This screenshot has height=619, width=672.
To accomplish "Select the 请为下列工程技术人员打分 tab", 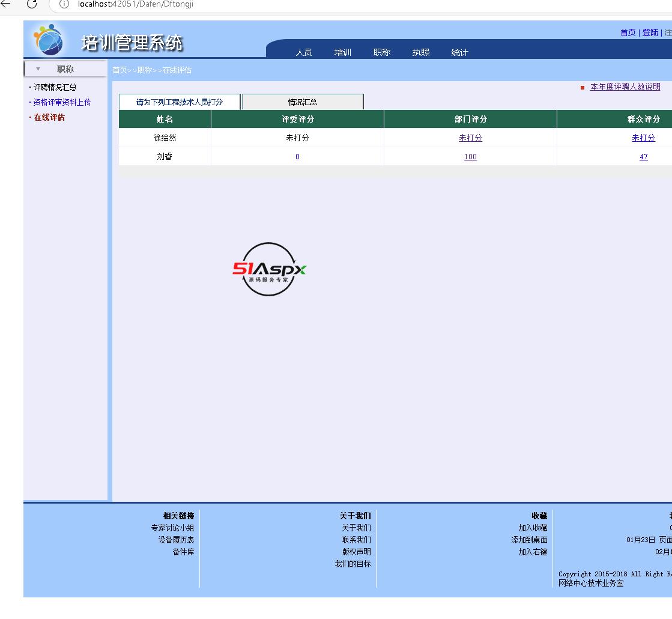I will pos(180,102).
